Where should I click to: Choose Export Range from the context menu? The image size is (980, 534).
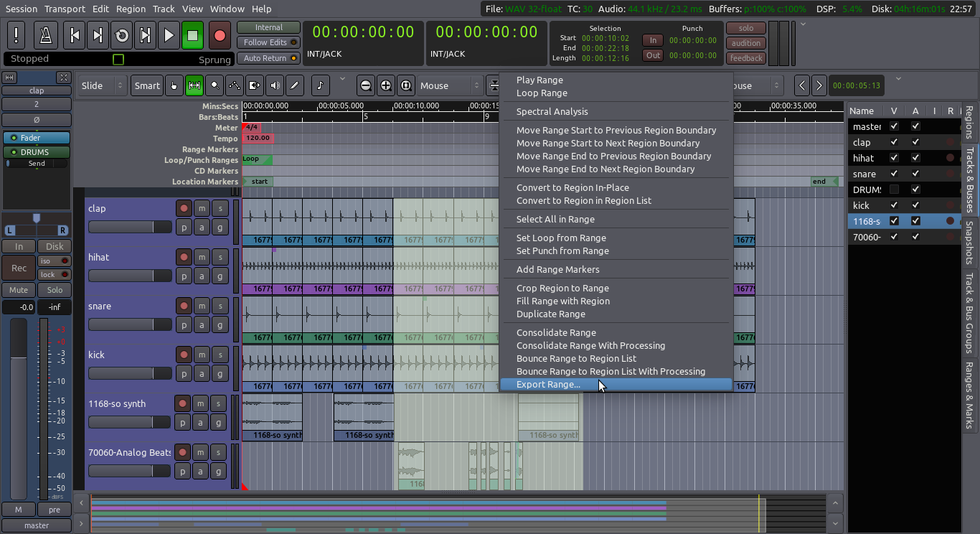pyautogui.click(x=549, y=384)
